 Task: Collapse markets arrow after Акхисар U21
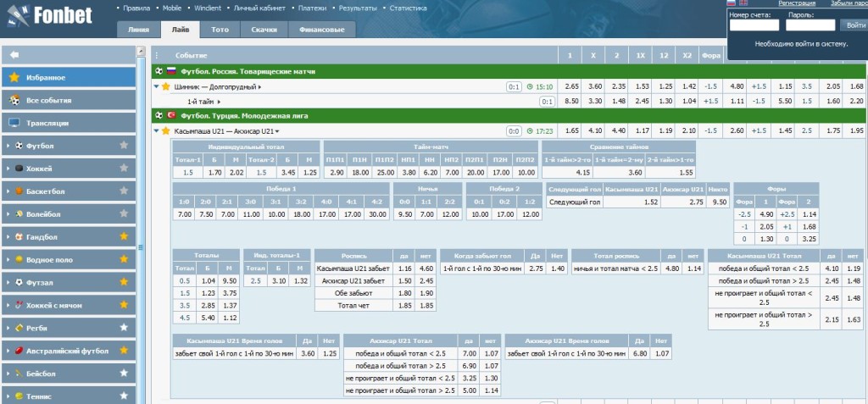click(277, 132)
